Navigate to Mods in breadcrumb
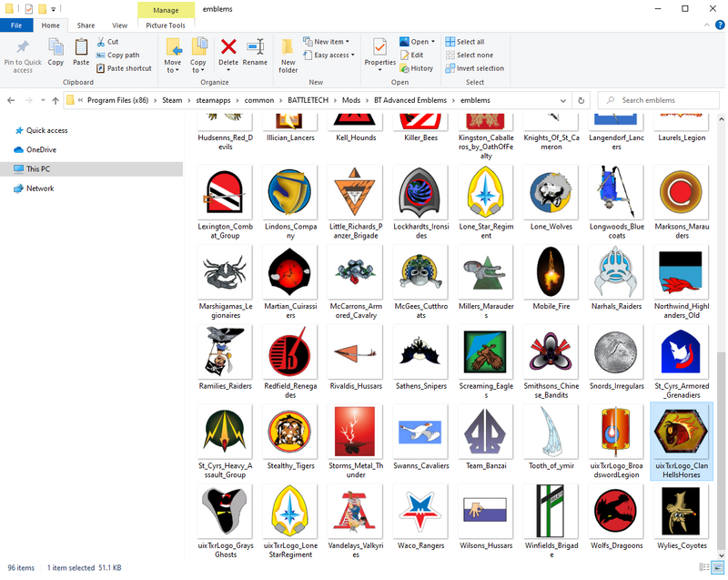This screenshot has height=580, width=728. click(x=351, y=100)
